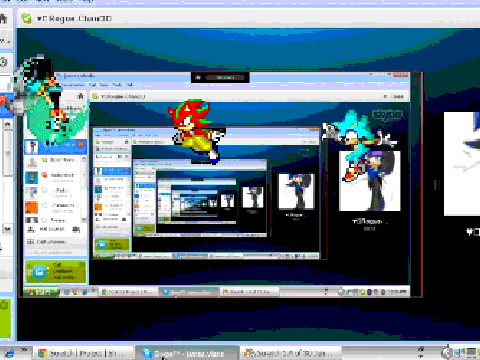Click the left sidebar scrollbar thumb
The width and height of the screenshot is (480, 360).
coord(8,153)
